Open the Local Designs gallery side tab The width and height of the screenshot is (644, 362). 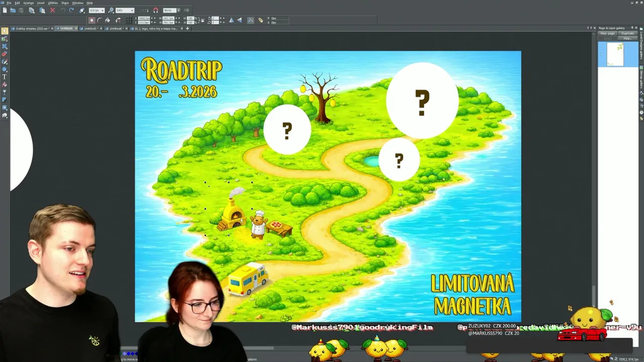click(x=641, y=44)
